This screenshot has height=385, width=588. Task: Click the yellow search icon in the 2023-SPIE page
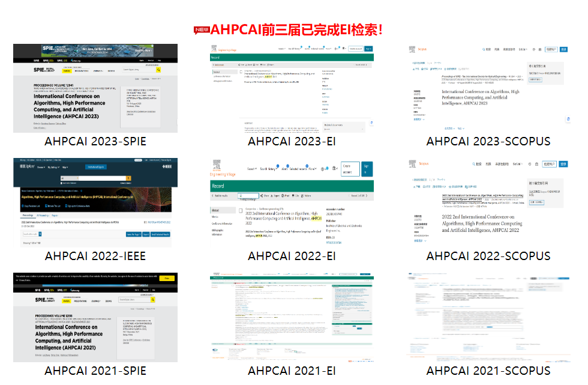(x=158, y=70)
